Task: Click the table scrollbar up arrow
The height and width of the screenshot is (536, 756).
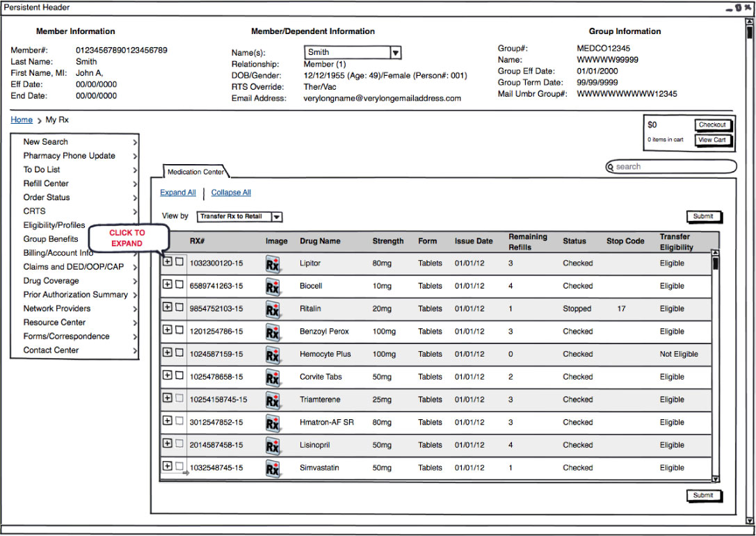Action: [716, 253]
